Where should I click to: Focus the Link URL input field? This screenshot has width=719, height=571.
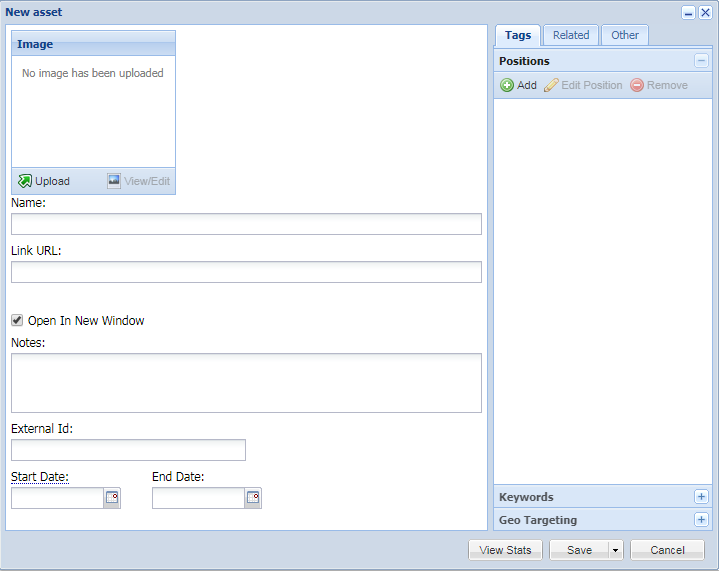246,272
